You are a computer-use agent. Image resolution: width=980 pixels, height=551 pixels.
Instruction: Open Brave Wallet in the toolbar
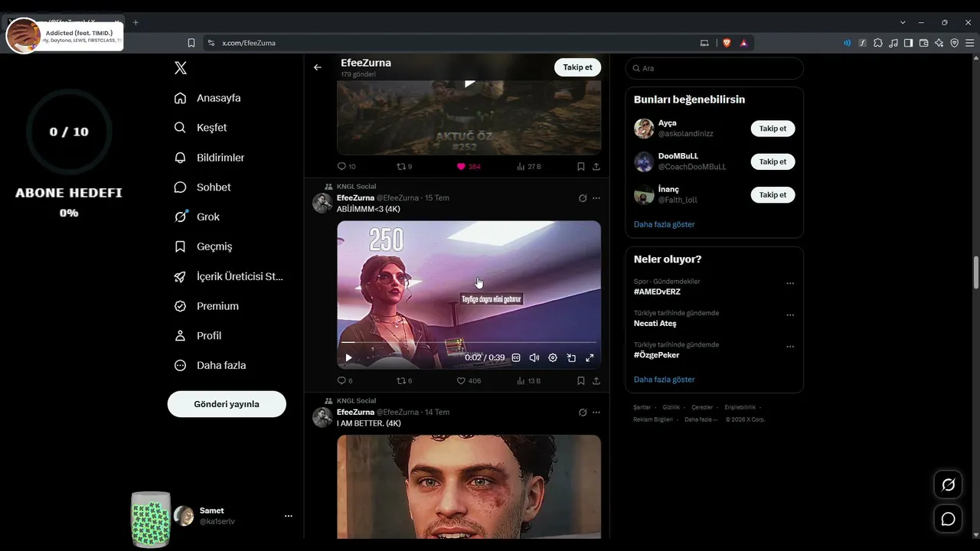tap(923, 43)
